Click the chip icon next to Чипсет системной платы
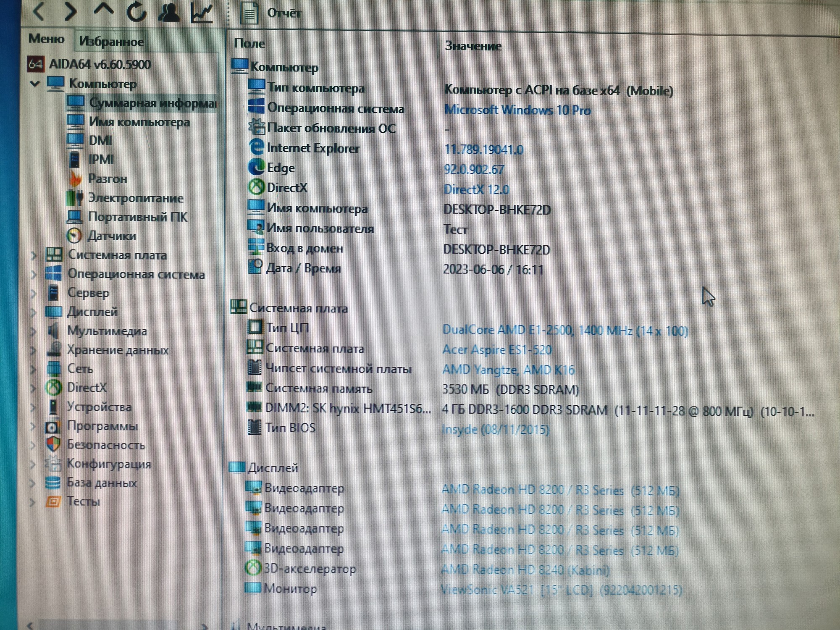The image size is (840, 630). [255, 367]
